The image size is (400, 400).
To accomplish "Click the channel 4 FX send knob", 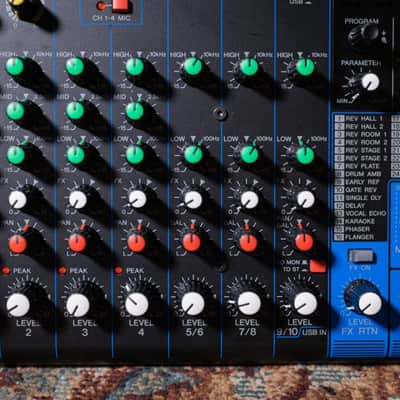I will (x=137, y=199).
